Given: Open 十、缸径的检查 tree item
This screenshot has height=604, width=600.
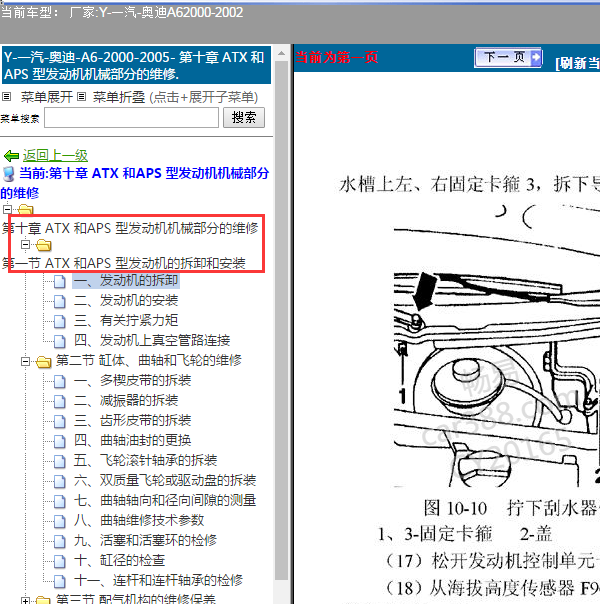Looking at the screenshot, I should pos(119,561).
